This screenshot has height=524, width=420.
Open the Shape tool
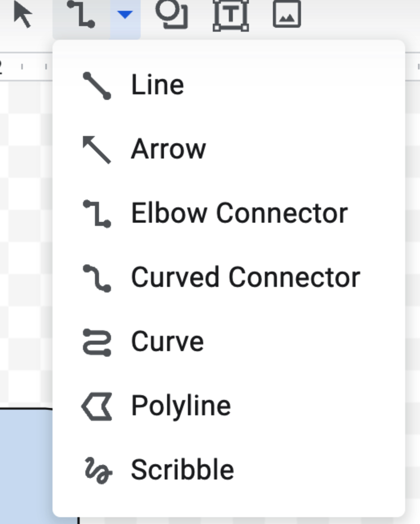point(172,14)
